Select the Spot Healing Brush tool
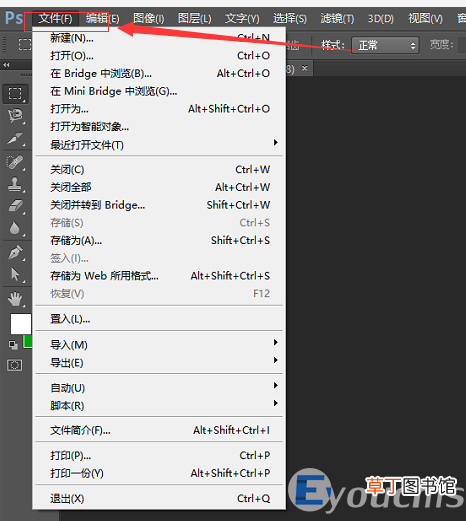This screenshot has height=521, width=466. point(15,162)
